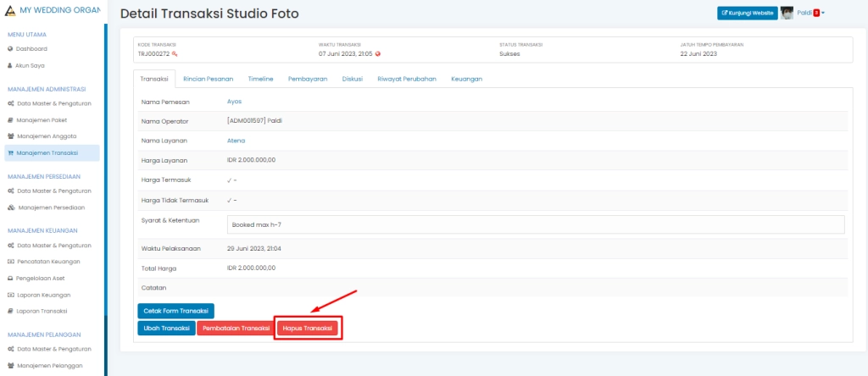Image resolution: width=868 pixels, height=376 pixels.
Task: Click the key icon next to TRJ000272
Action: click(x=175, y=53)
